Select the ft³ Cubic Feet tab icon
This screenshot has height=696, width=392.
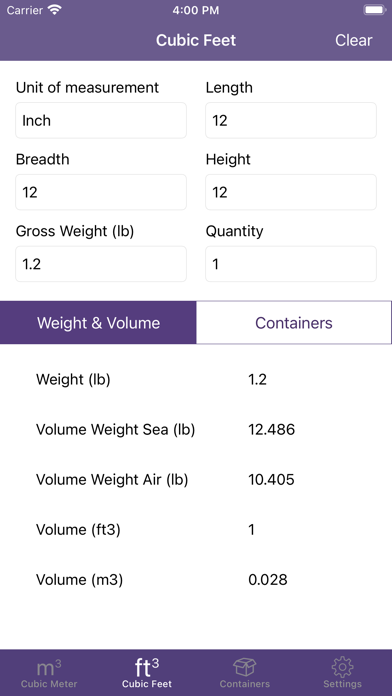(x=147, y=667)
